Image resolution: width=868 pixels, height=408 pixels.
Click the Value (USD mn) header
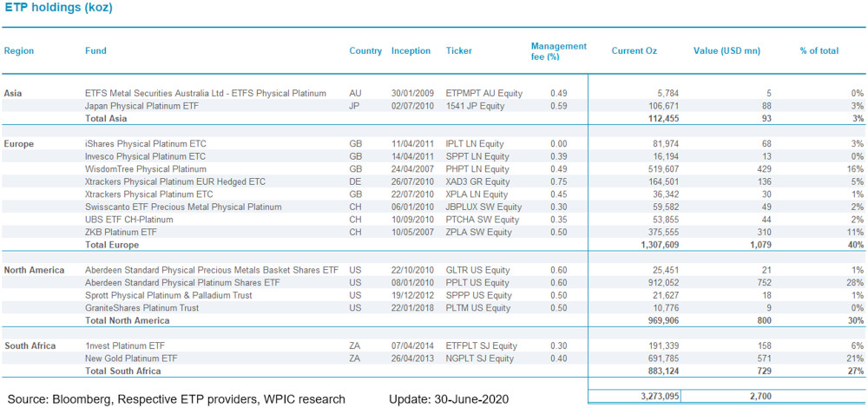pyautogui.click(x=727, y=51)
